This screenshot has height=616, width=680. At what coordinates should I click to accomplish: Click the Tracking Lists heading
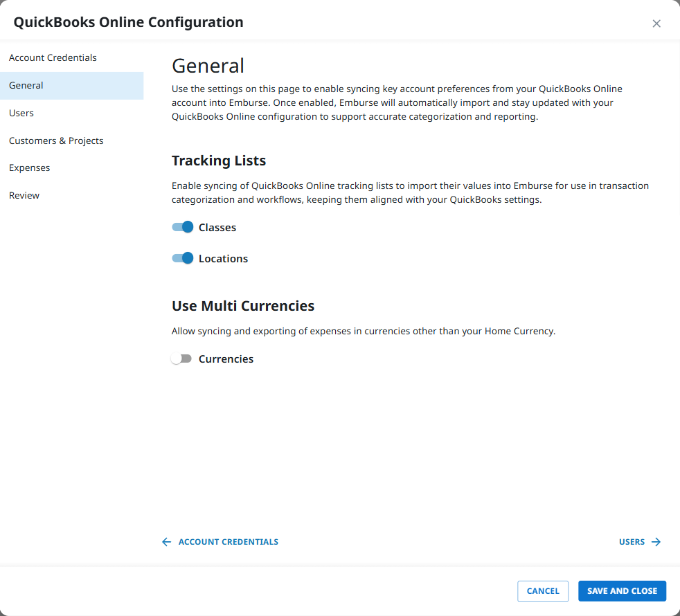219,161
